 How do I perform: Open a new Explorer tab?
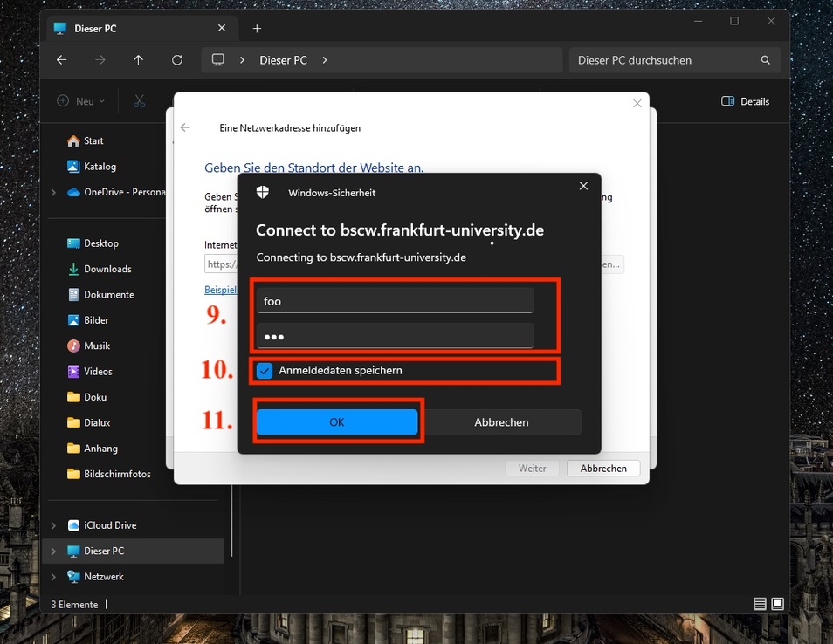click(257, 29)
